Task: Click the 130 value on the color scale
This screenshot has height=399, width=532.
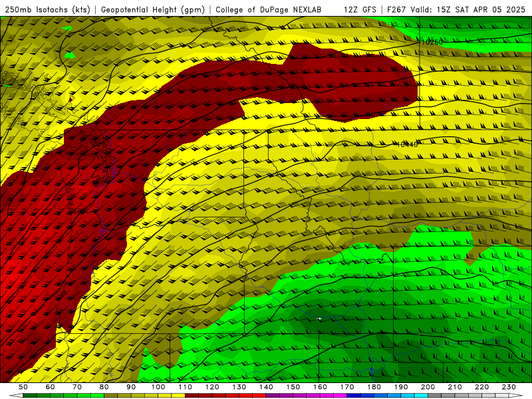Action: [239, 387]
